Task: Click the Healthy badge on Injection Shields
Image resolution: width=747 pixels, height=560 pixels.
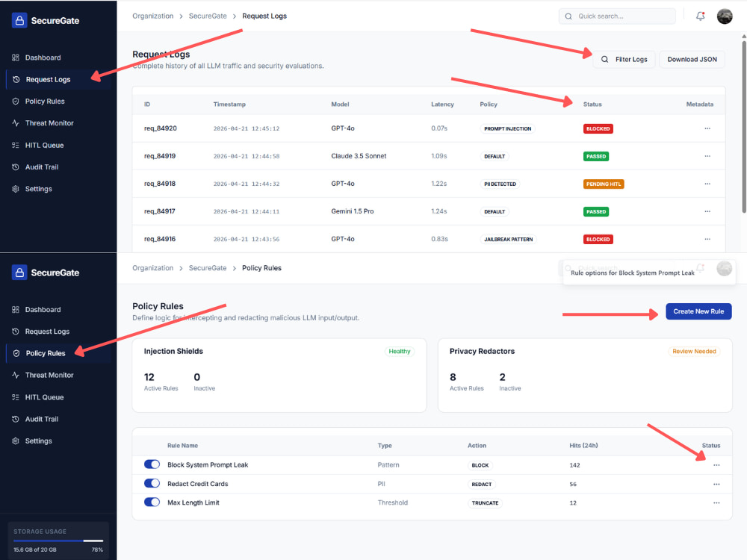Action: pyautogui.click(x=399, y=352)
